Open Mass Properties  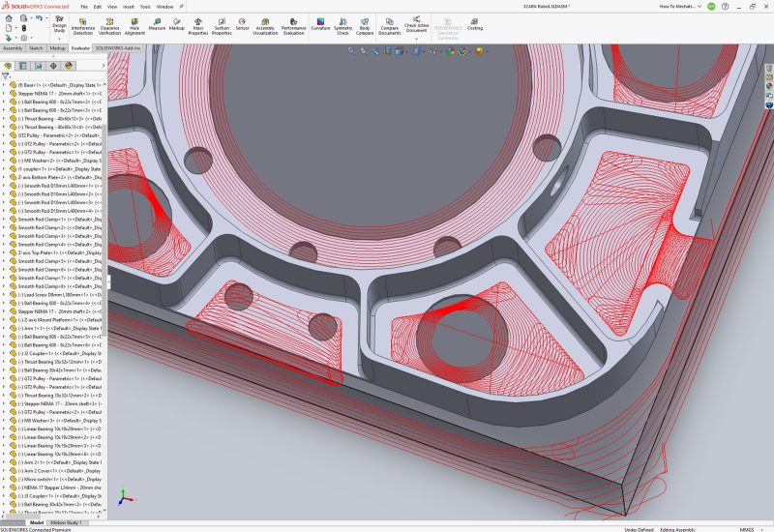pyautogui.click(x=198, y=26)
